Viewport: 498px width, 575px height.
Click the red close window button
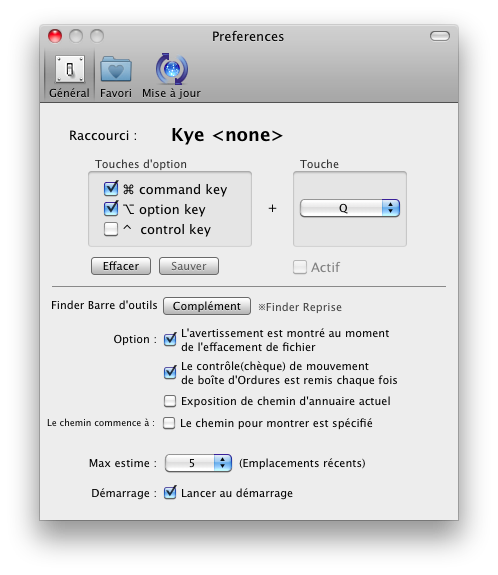(x=55, y=36)
